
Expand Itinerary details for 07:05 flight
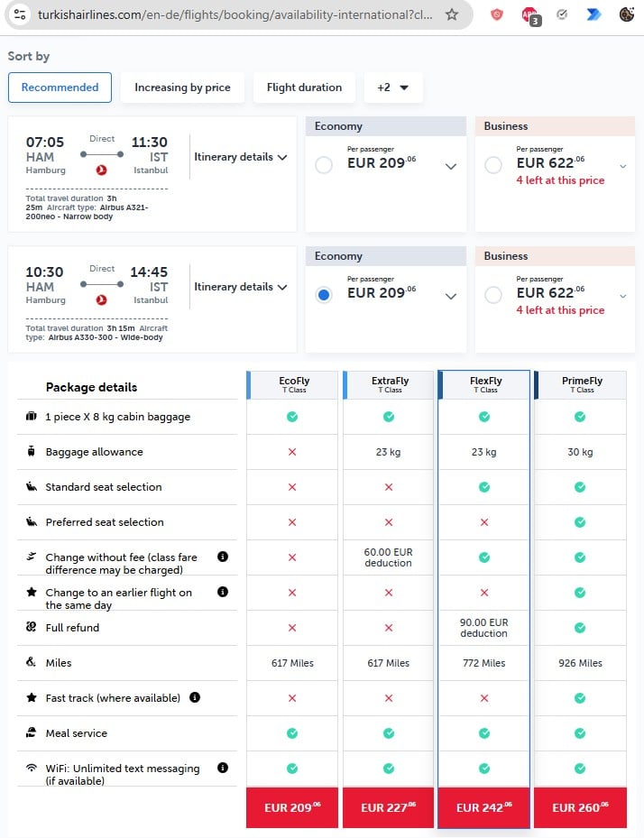pyautogui.click(x=241, y=157)
